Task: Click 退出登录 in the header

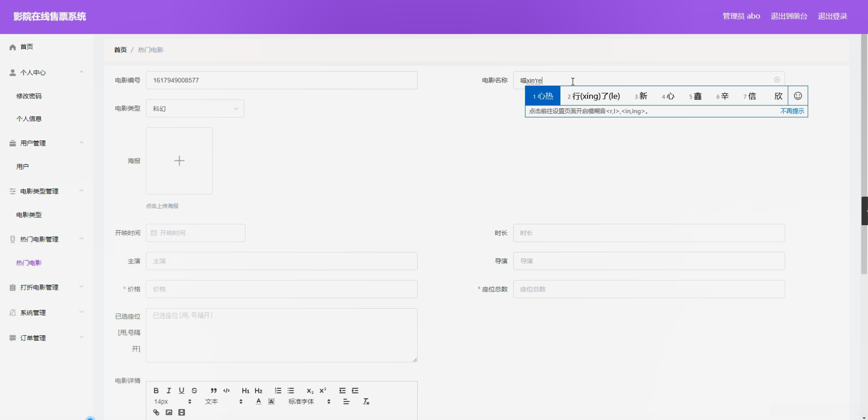Action: (833, 16)
